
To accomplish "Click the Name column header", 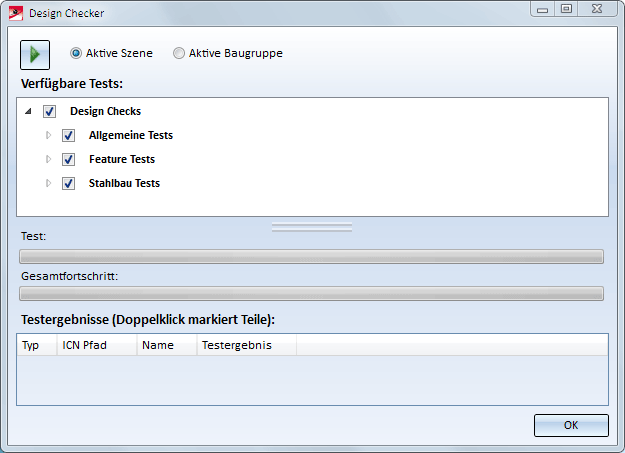I will click(x=166, y=345).
